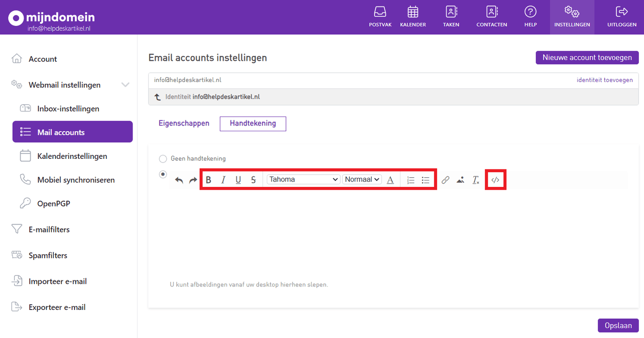644x338 pixels.
Task: Open Postvak from top navigation
Action: point(380,17)
